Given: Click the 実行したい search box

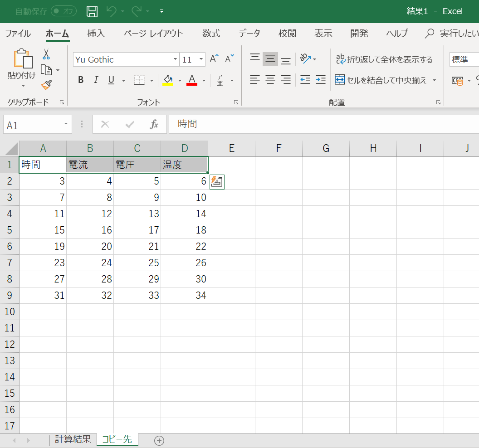Looking at the screenshot, I should click(452, 33).
